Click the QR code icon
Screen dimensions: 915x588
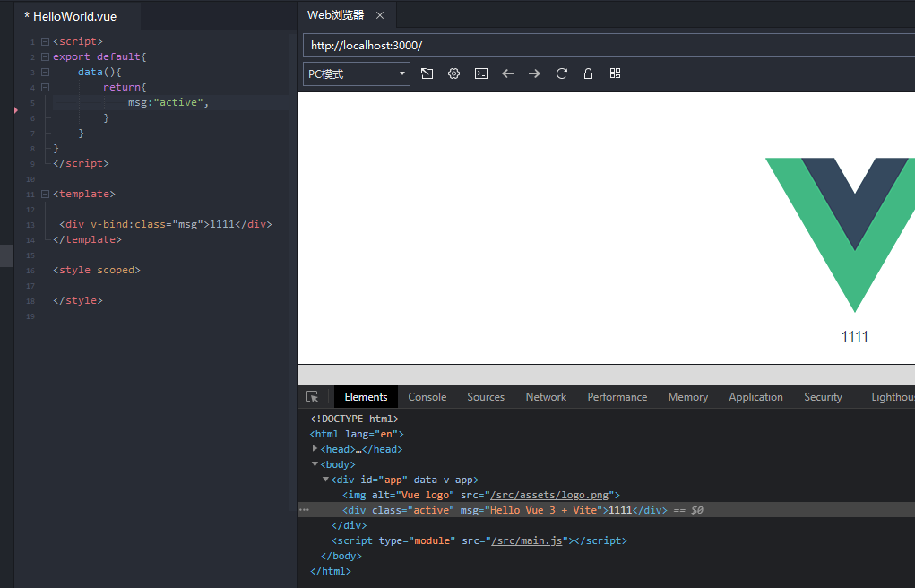tap(615, 73)
